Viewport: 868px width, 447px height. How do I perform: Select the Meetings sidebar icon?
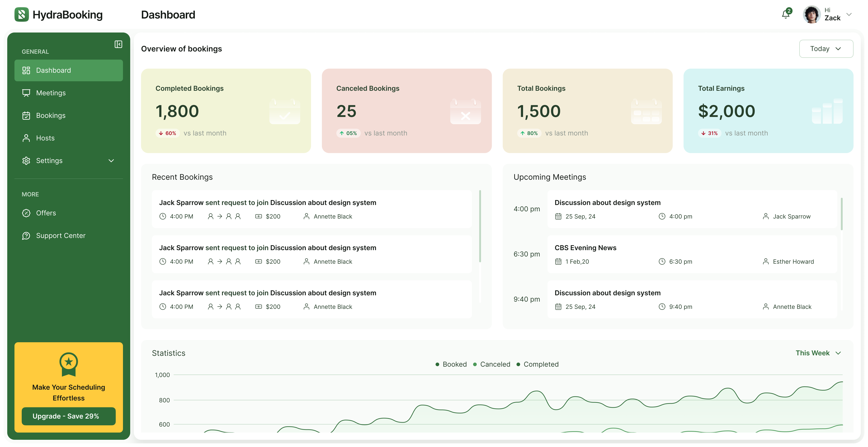[x=26, y=93]
